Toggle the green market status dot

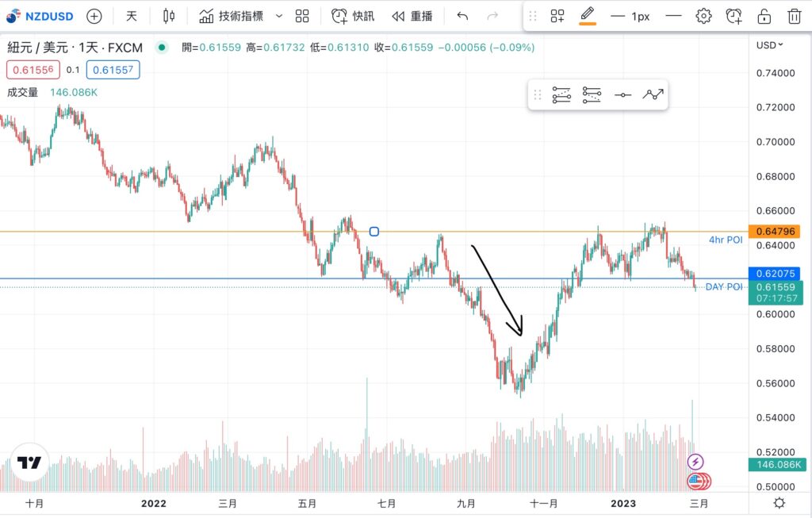point(162,48)
